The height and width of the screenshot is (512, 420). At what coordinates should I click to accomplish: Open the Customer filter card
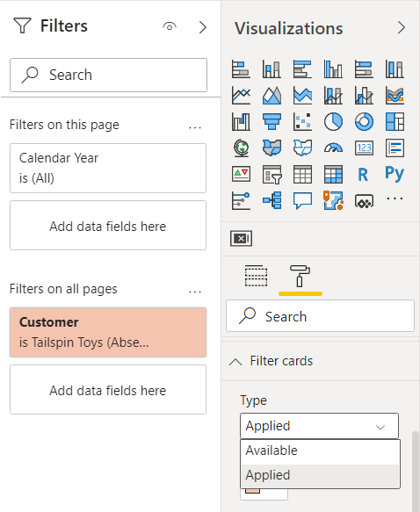coord(108,332)
